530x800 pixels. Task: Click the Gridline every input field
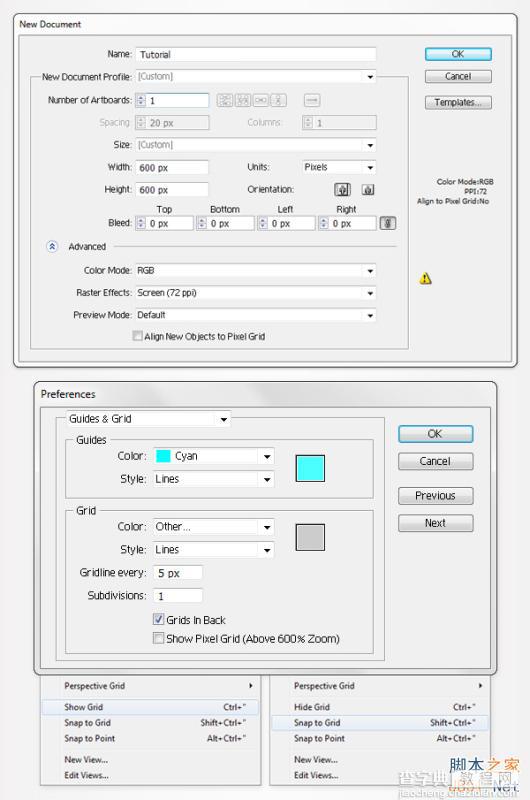178,573
